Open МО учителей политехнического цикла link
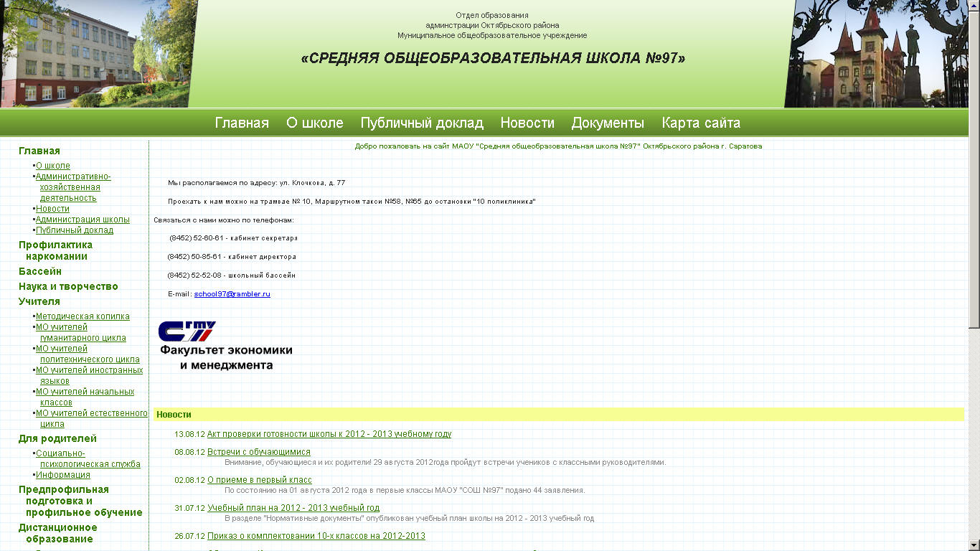 click(x=88, y=354)
